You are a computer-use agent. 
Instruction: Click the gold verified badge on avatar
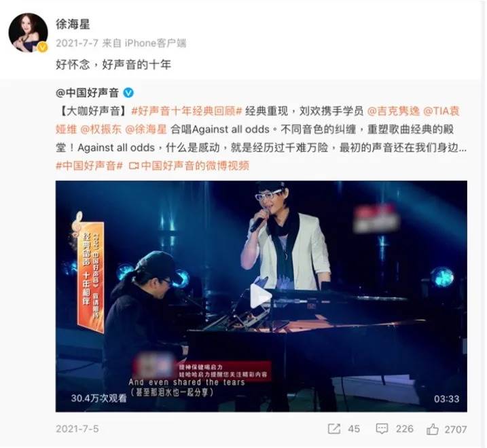[43, 47]
